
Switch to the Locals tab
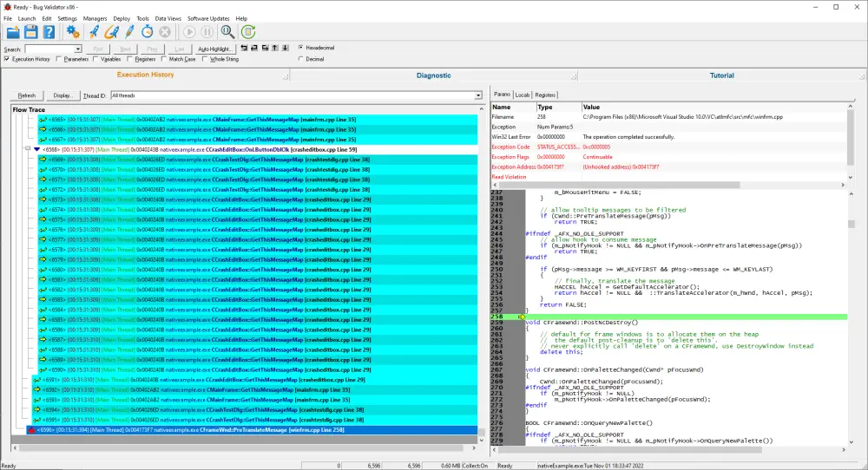pos(522,95)
